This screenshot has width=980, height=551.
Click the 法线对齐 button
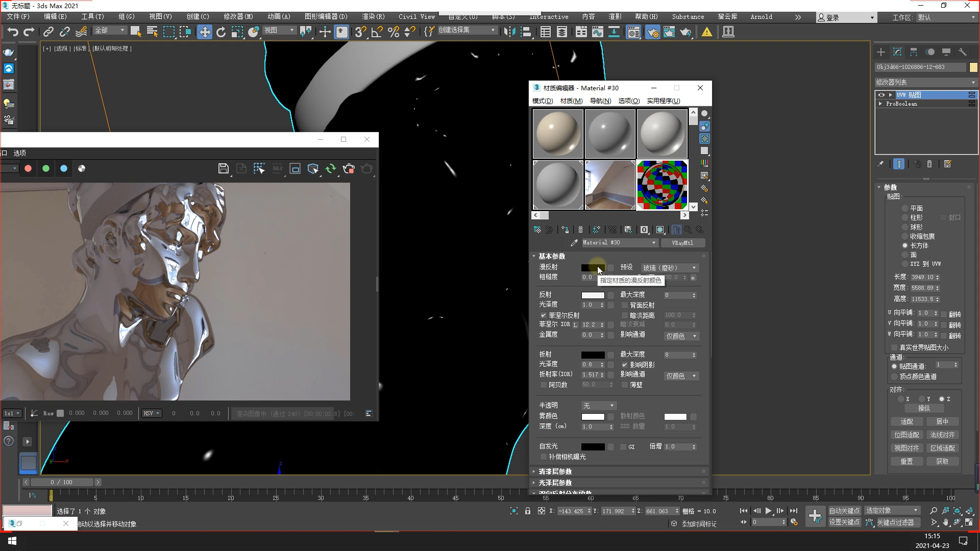pyautogui.click(x=942, y=435)
